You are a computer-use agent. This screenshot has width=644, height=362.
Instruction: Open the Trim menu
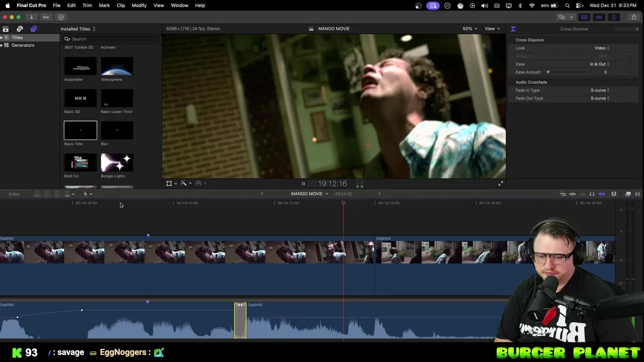(x=87, y=6)
